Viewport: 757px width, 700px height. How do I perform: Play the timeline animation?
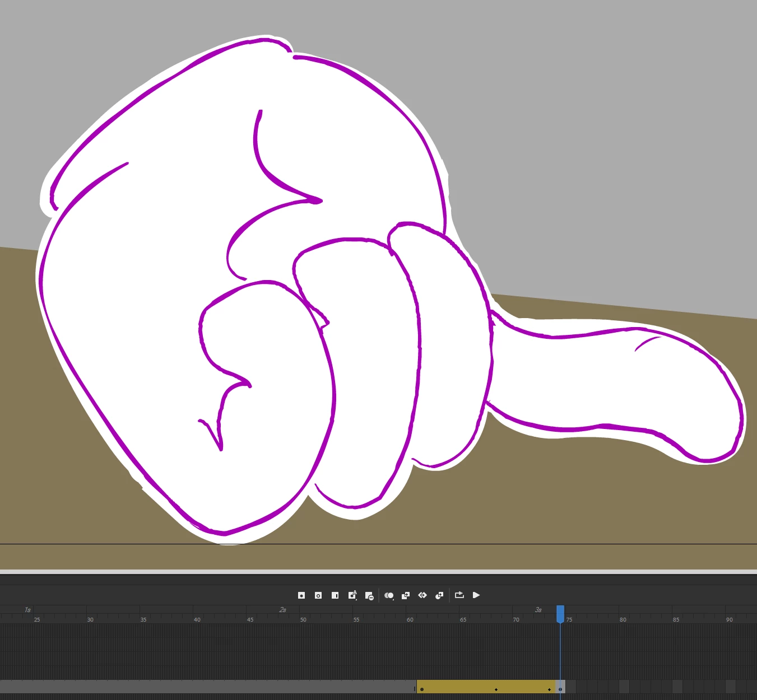[476, 595]
